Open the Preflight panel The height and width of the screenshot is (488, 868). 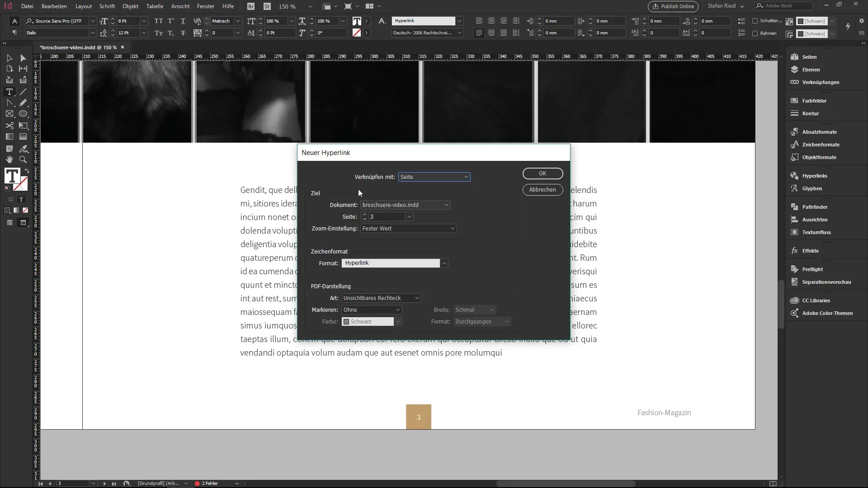pos(812,269)
